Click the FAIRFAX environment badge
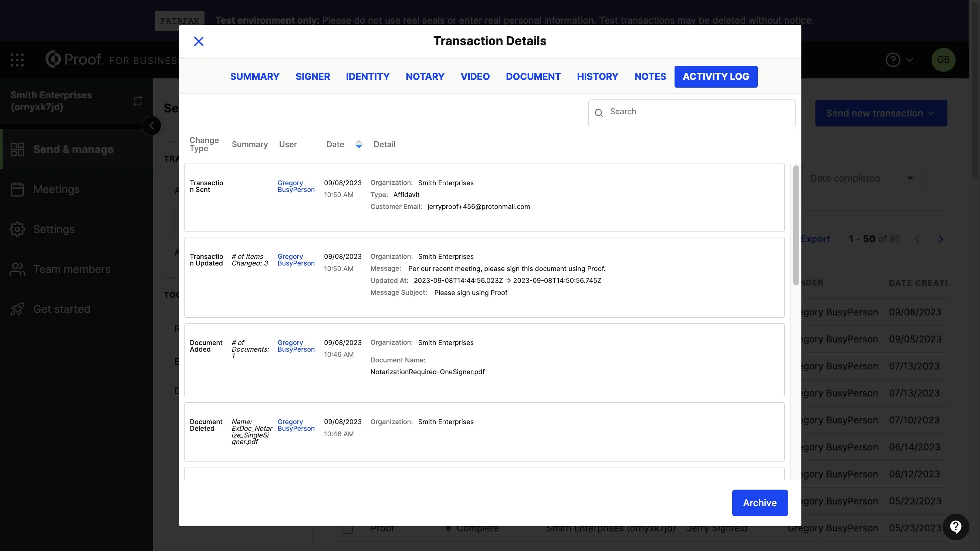 click(x=180, y=21)
